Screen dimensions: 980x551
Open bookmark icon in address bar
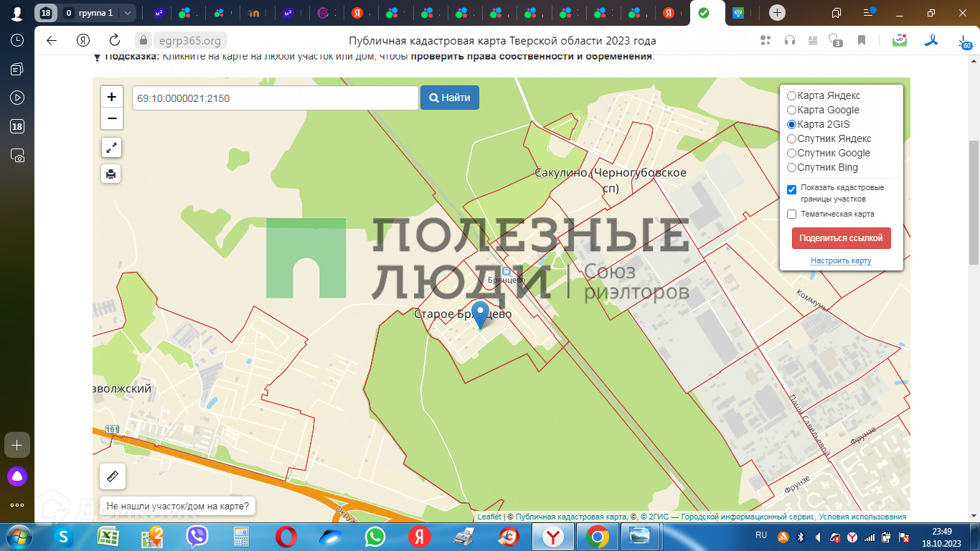pos(862,40)
